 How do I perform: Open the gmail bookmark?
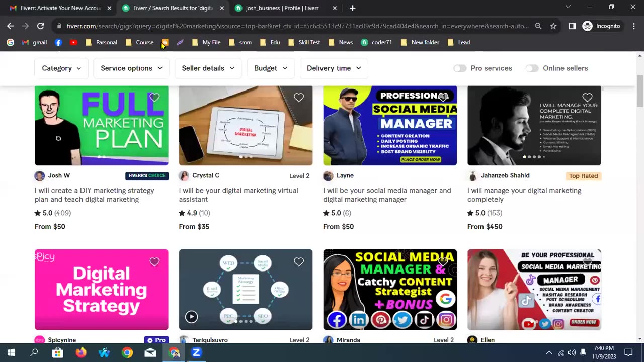(x=34, y=42)
